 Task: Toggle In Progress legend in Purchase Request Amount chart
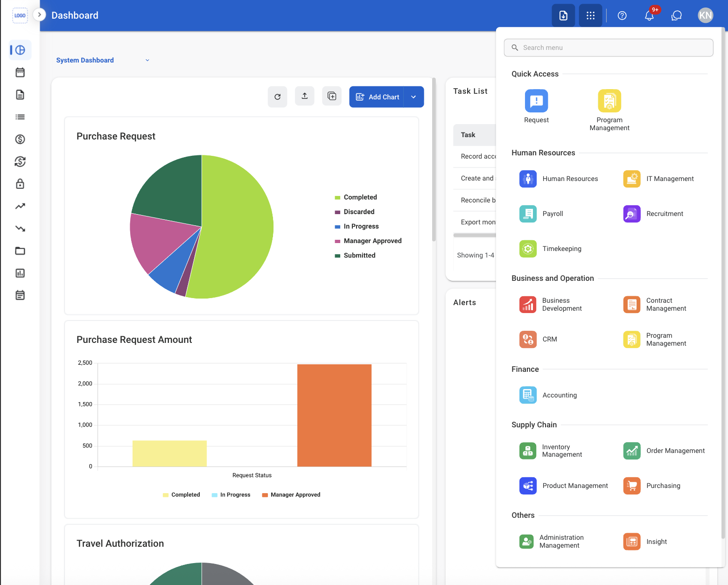pos(231,495)
